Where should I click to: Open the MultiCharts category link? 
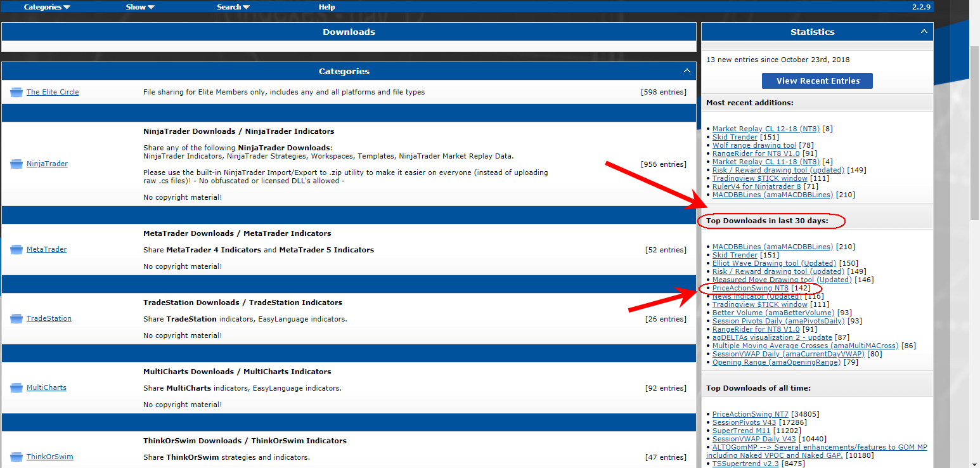pos(46,387)
